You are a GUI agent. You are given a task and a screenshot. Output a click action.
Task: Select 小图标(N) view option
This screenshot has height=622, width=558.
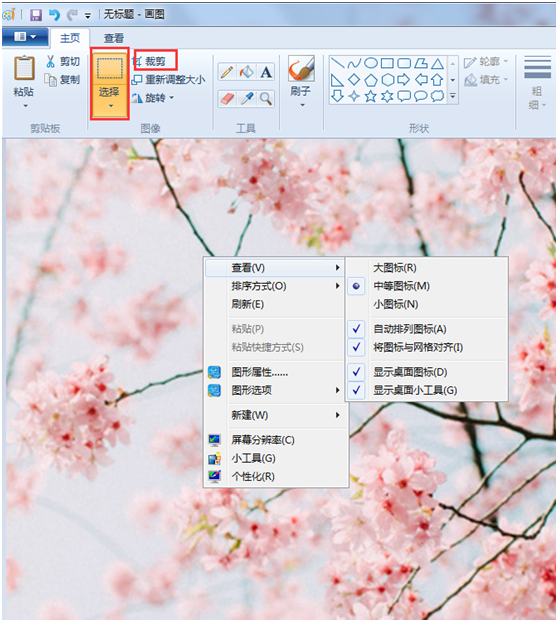coord(428,304)
